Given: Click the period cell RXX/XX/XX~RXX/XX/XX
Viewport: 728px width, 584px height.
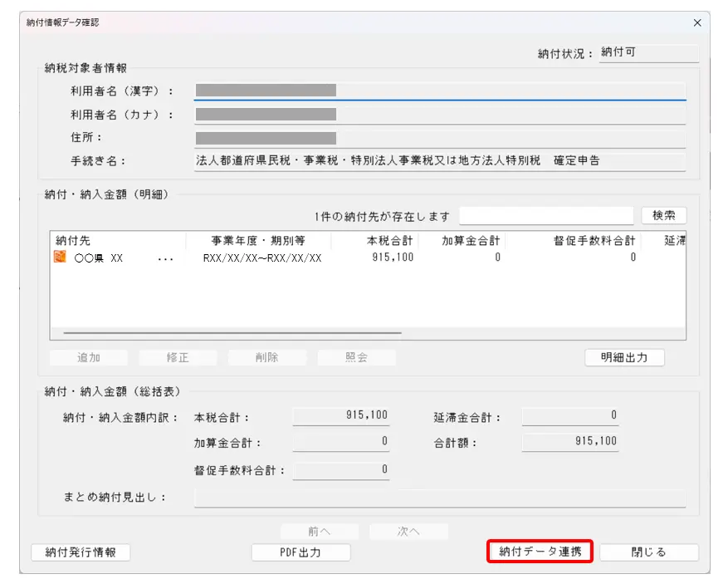Looking at the screenshot, I should pos(262,258).
